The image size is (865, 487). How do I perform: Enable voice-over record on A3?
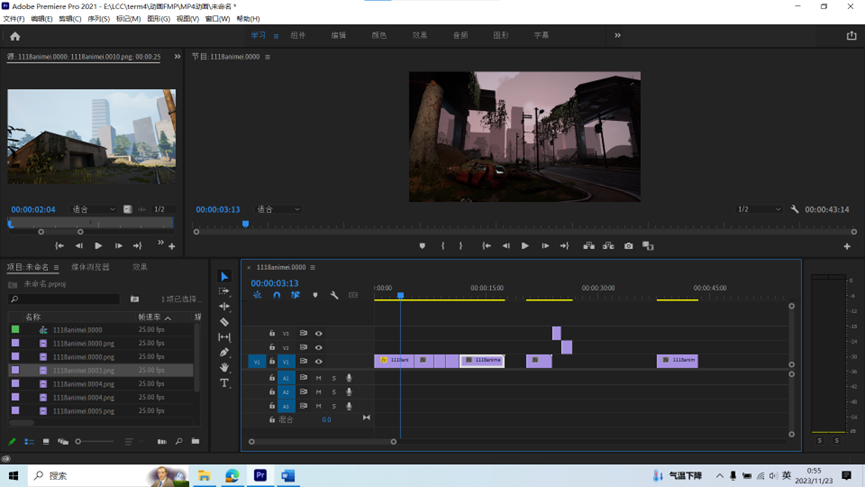coord(349,406)
